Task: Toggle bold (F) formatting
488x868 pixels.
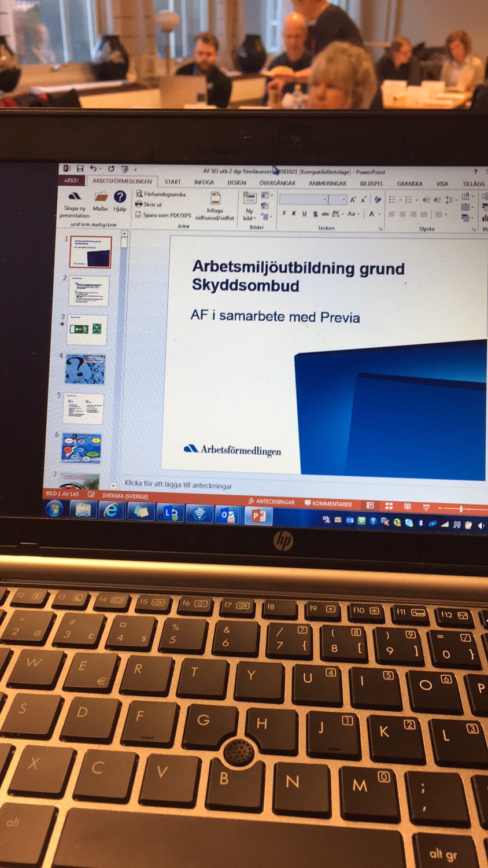Action: 284,214
